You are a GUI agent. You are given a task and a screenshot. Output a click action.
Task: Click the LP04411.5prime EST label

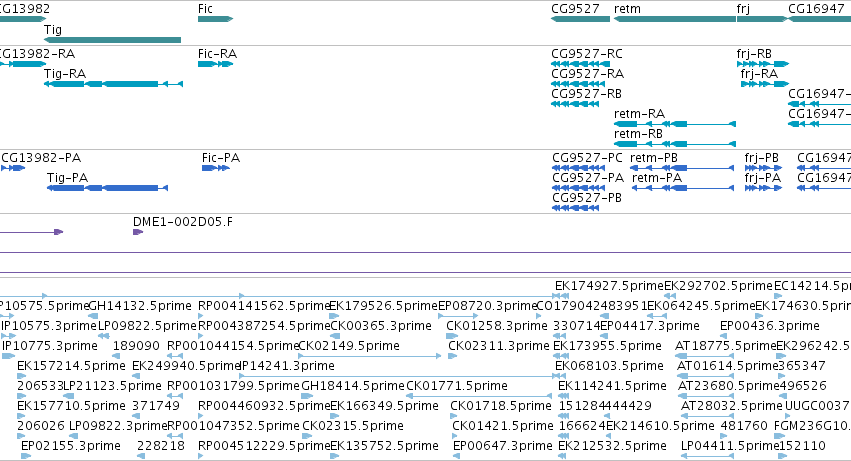click(x=731, y=446)
